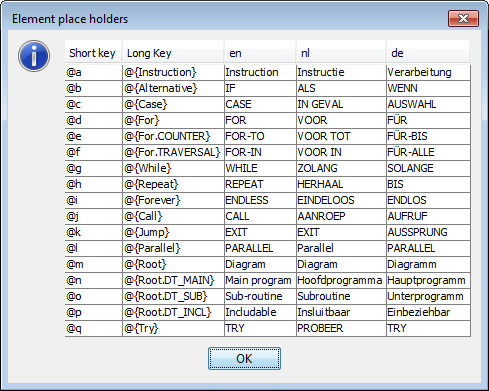Select the Unterprogramm cell
This screenshot has height=391, width=489.
[428, 296]
